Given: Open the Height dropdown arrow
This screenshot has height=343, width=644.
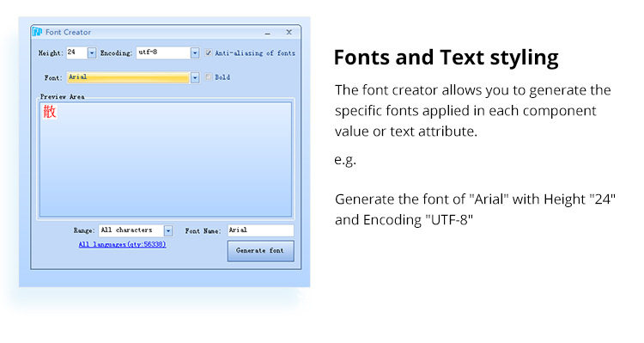Looking at the screenshot, I should (x=92, y=53).
